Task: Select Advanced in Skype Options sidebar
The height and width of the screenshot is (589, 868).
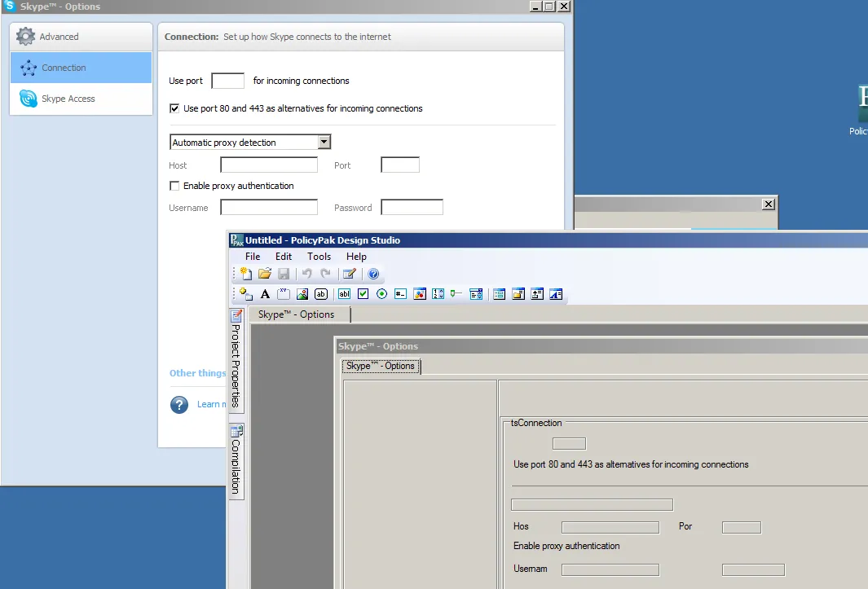Action: coord(81,37)
